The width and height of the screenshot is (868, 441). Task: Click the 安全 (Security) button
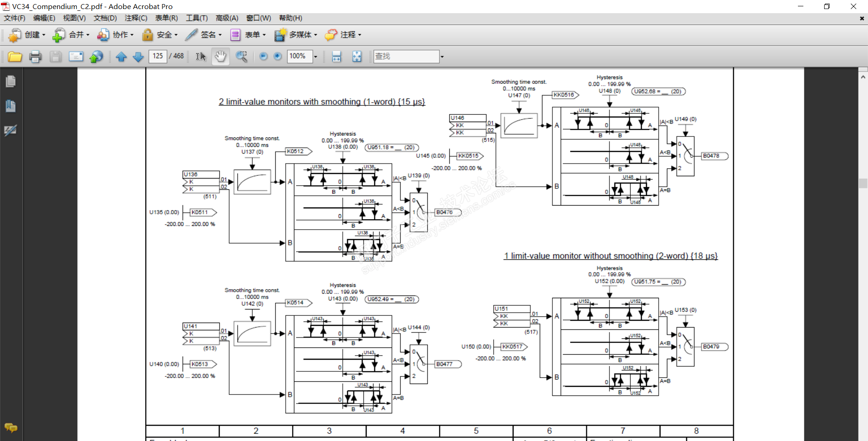tap(160, 35)
